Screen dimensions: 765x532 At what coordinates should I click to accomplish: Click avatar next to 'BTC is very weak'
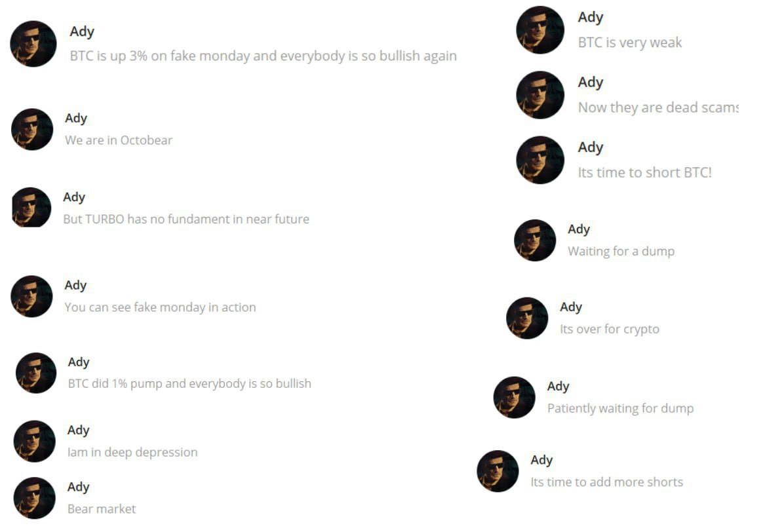[540, 29]
